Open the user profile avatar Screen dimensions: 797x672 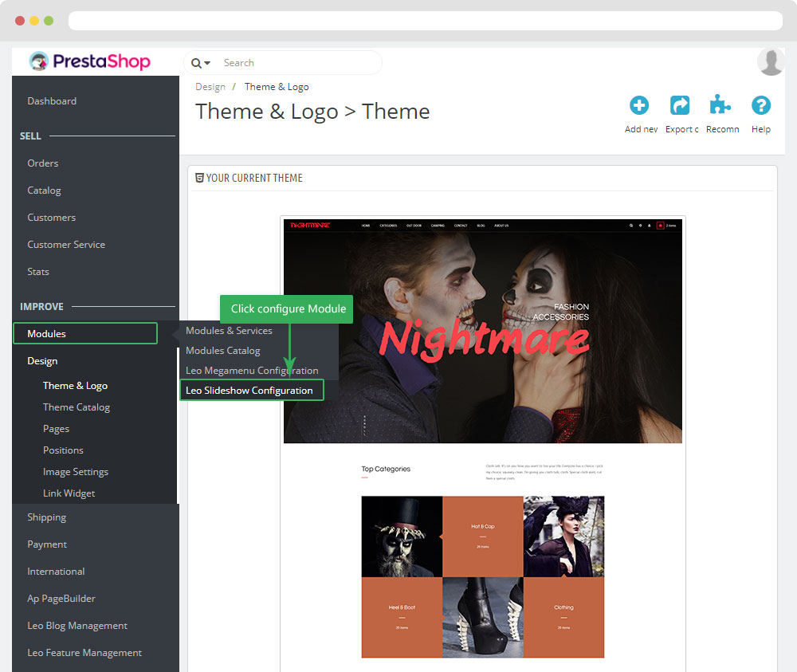tap(771, 62)
